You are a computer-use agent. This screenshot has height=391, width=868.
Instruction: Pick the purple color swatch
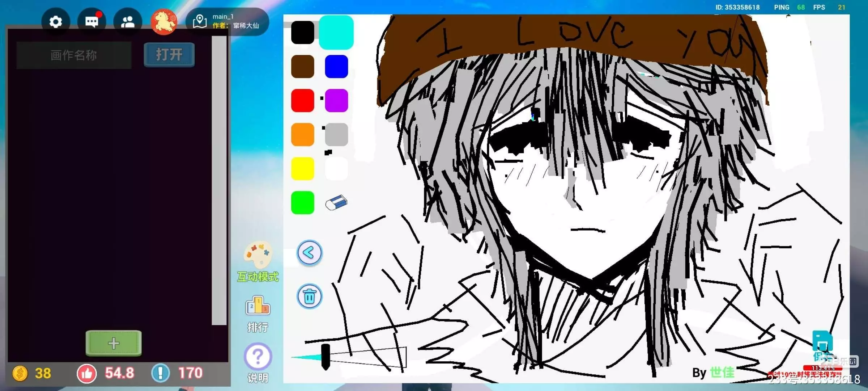click(336, 100)
